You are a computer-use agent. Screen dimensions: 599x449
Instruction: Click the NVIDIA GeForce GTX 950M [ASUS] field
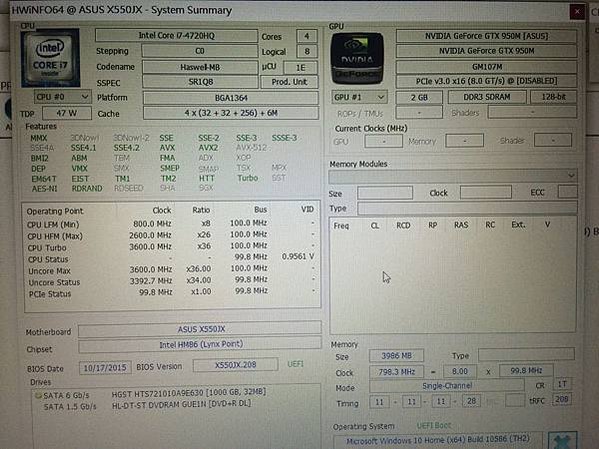click(x=486, y=36)
